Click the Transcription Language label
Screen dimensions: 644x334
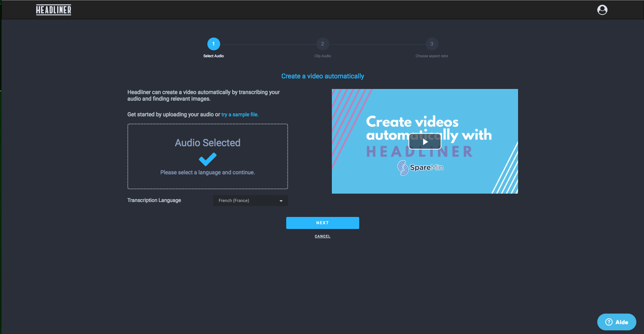tap(154, 200)
